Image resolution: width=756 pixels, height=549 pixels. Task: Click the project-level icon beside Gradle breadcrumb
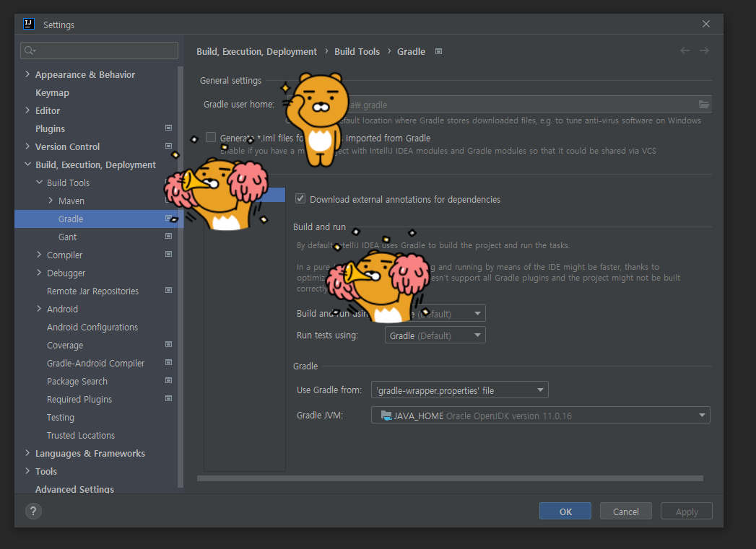[439, 51]
